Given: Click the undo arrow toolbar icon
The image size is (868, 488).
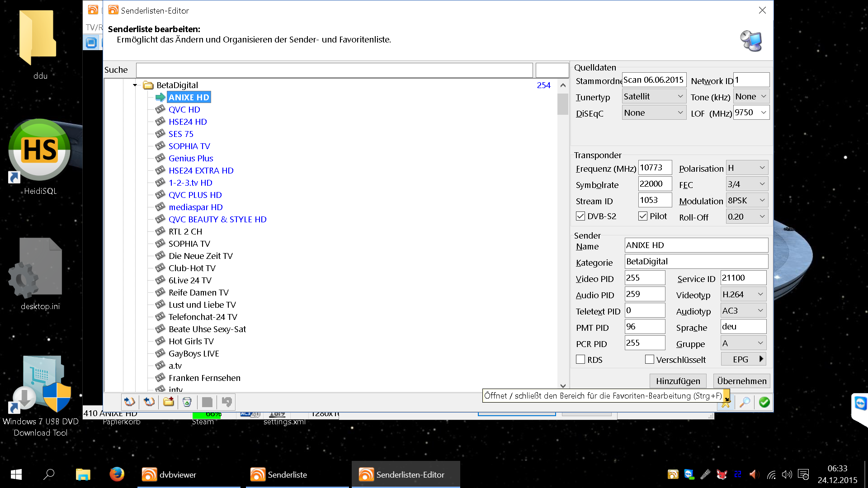Looking at the screenshot, I should tap(226, 402).
